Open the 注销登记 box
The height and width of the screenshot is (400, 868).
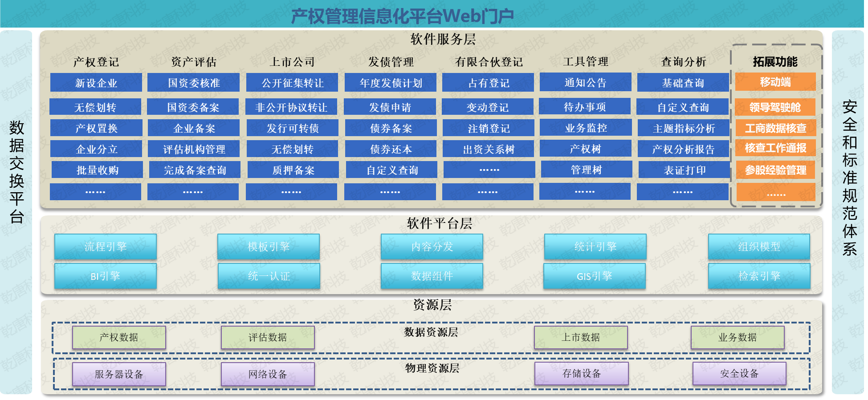tap(489, 128)
